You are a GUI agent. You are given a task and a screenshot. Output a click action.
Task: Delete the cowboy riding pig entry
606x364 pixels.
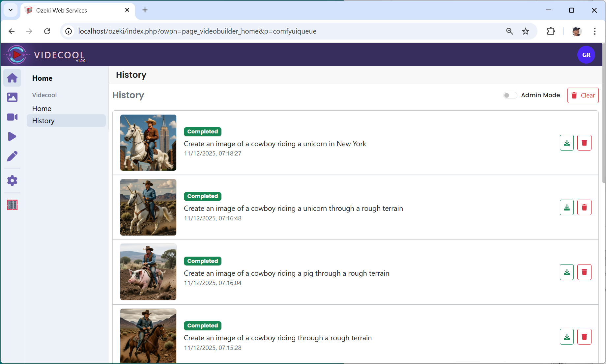click(584, 272)
